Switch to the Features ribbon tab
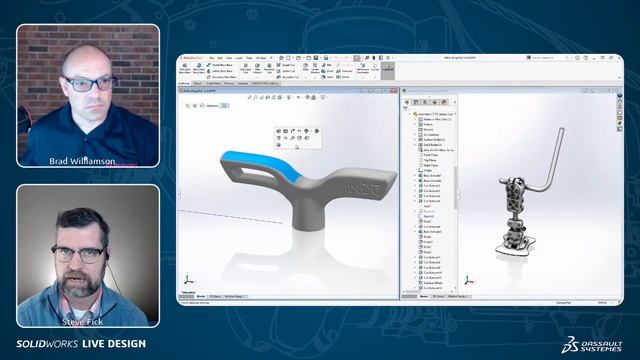The image size is (640, 360). (184, 83)
